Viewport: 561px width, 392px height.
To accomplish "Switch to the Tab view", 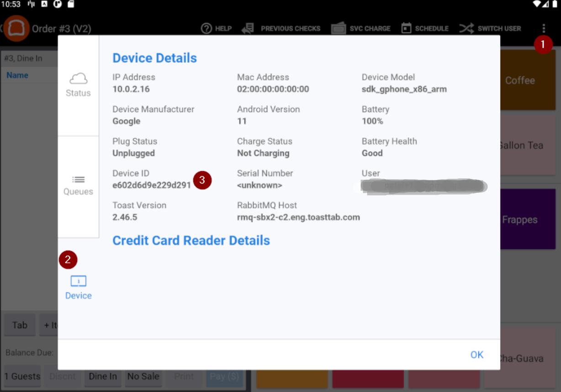I will pos(19,325).
